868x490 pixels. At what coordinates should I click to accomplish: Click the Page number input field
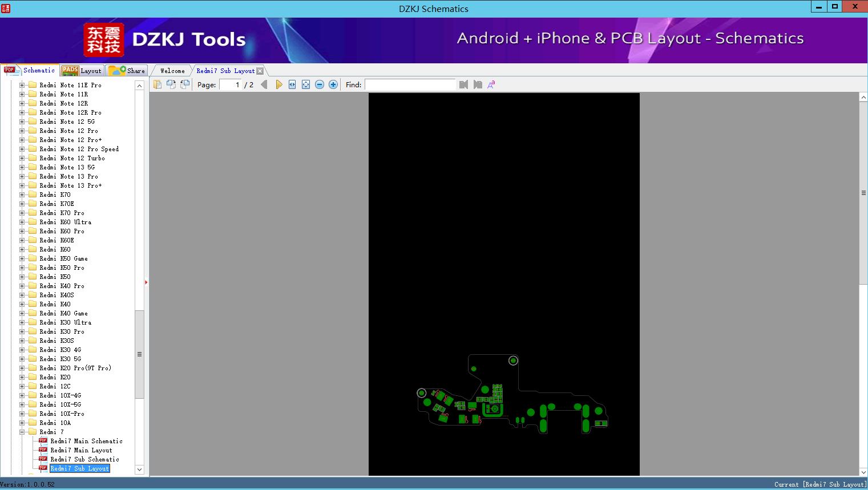(231, 84)
